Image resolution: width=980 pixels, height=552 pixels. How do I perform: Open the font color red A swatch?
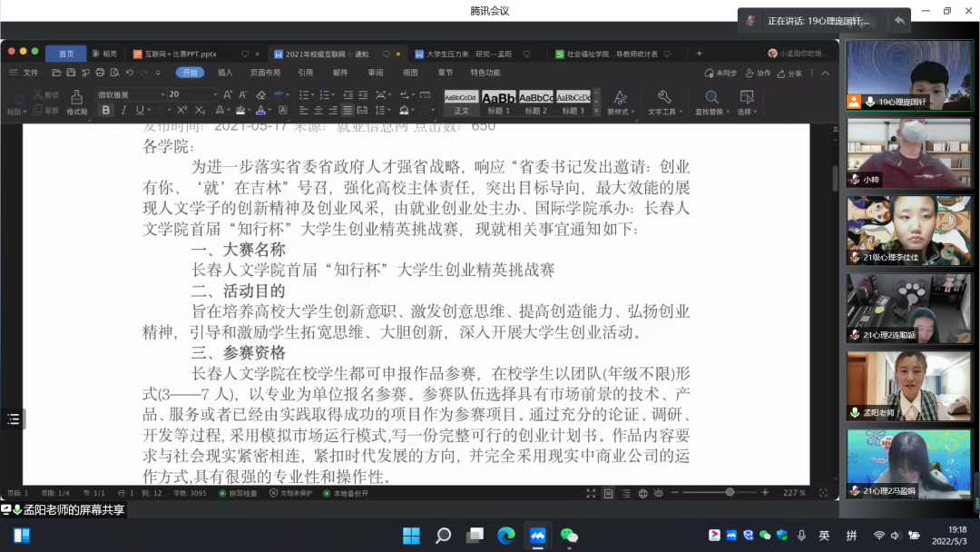[260, 111]
